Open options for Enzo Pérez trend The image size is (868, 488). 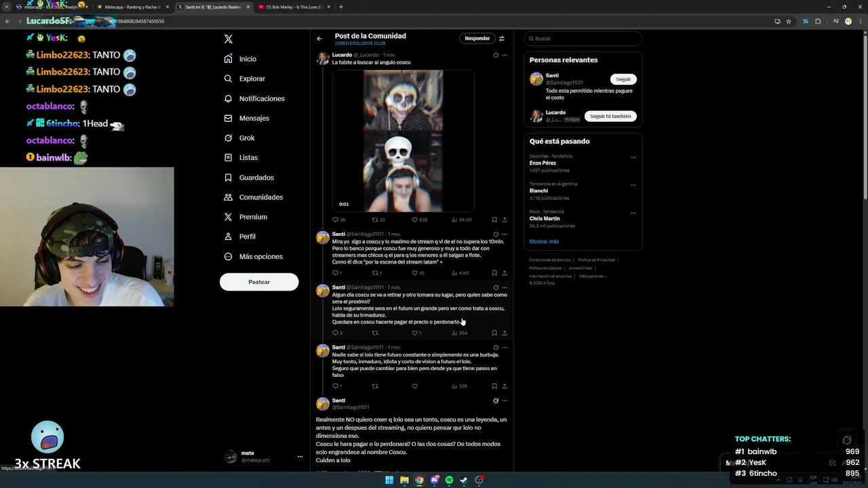point(633,157)
